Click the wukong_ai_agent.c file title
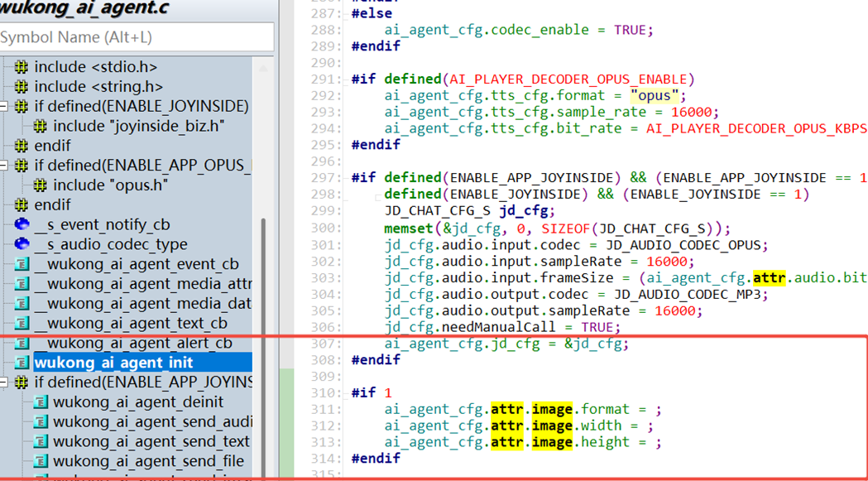This screenshot has width=868, height=481. (x=84, y=7)
